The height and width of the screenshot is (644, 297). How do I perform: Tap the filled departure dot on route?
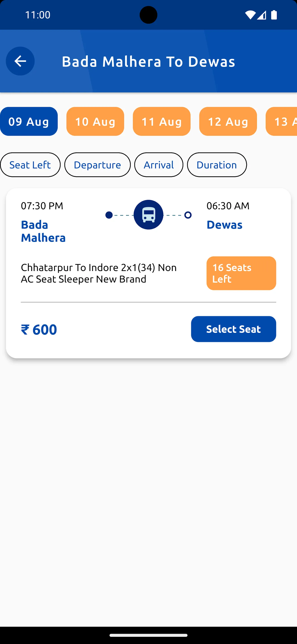tap(109, 215)
